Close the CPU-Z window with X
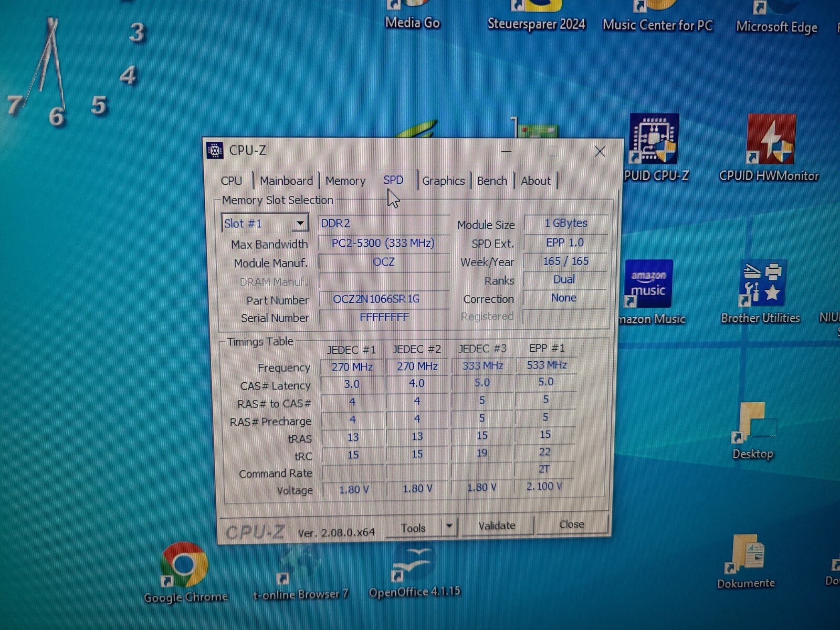Viewport: 840px width, 630px height. 600,152
